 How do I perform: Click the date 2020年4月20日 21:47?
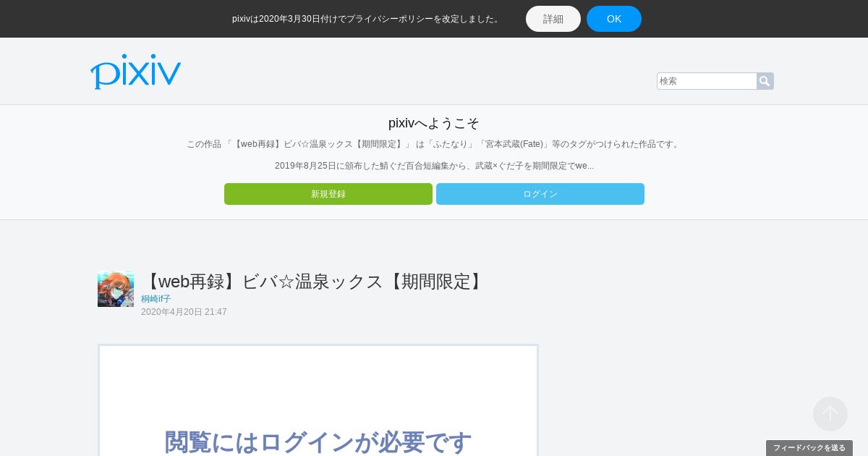tap(184, 312)
